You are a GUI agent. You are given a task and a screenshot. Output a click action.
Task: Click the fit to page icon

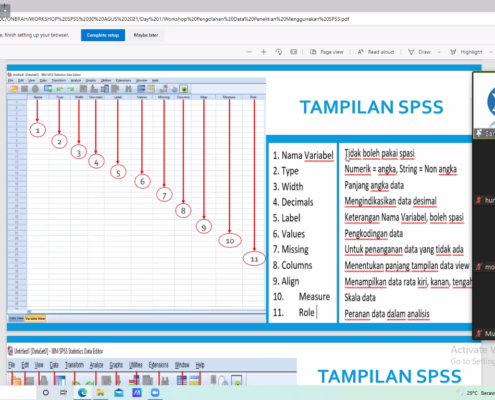tap(293, 52)
